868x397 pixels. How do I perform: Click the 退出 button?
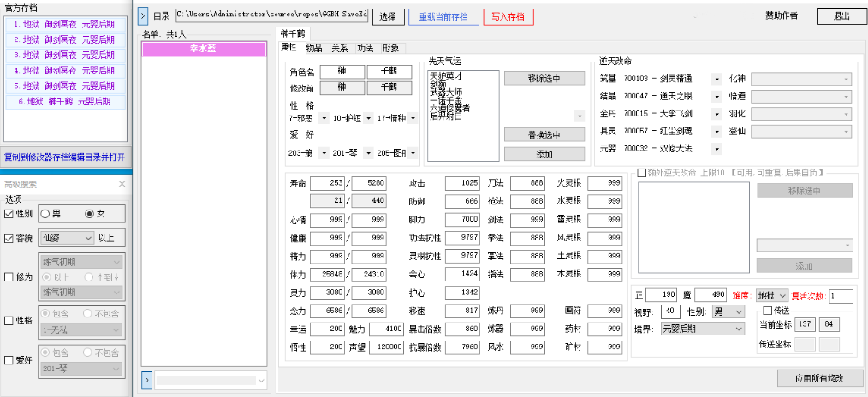[x=841, y=16]
